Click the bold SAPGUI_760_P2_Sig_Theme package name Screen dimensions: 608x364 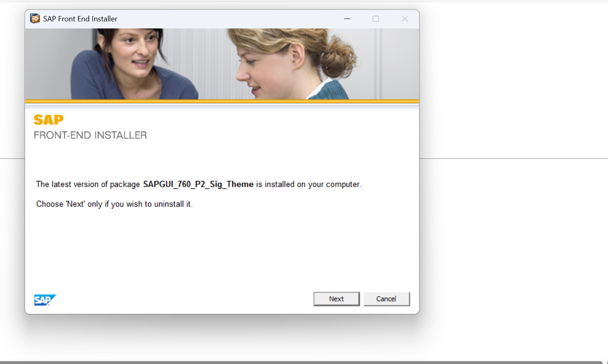pos(198,184)
